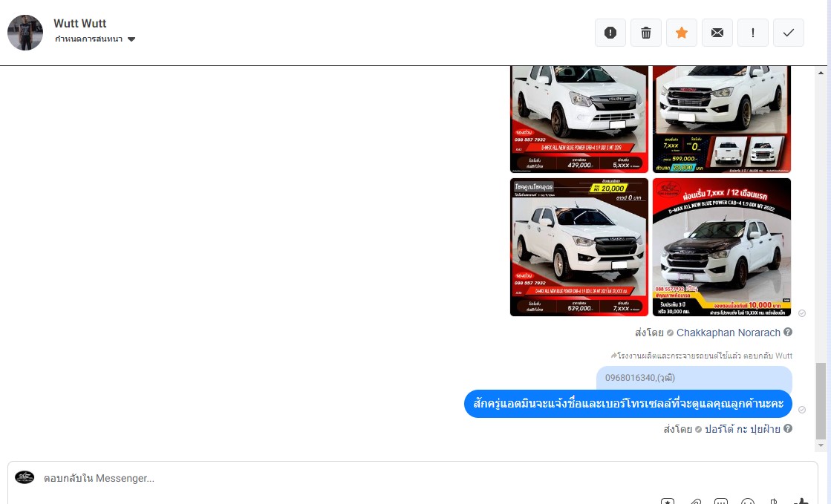Open ปอร์โต้ กะ ปุยฝ้าย sender link
Viewport: 831px width, 504px height.
coord(742,429)
